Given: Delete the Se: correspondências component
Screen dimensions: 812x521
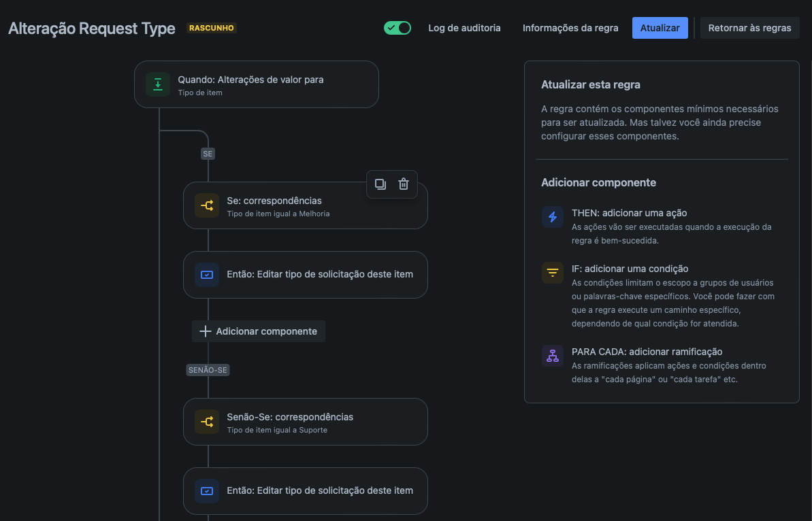Looking at the screenshot, I should click(404, 184).
